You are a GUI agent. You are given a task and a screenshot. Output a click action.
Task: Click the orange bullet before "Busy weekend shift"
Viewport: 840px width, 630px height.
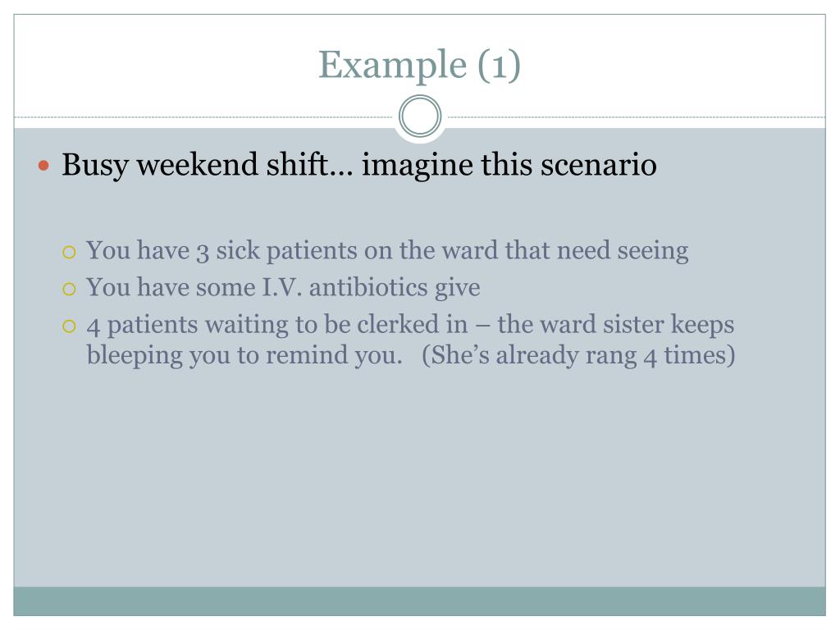point(44,166)
